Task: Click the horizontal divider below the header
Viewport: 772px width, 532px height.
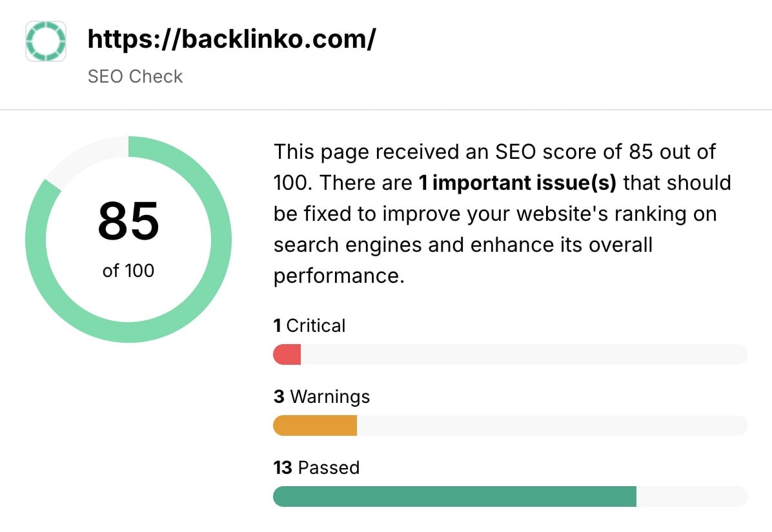Action: pos(386,110)
